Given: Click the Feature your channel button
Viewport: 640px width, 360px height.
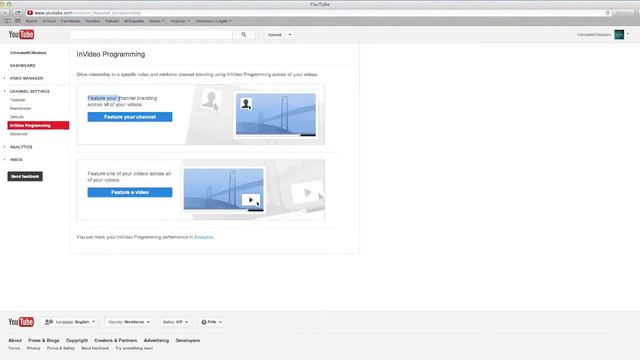Looking at the screenshot, I should (x=130, y=117).
